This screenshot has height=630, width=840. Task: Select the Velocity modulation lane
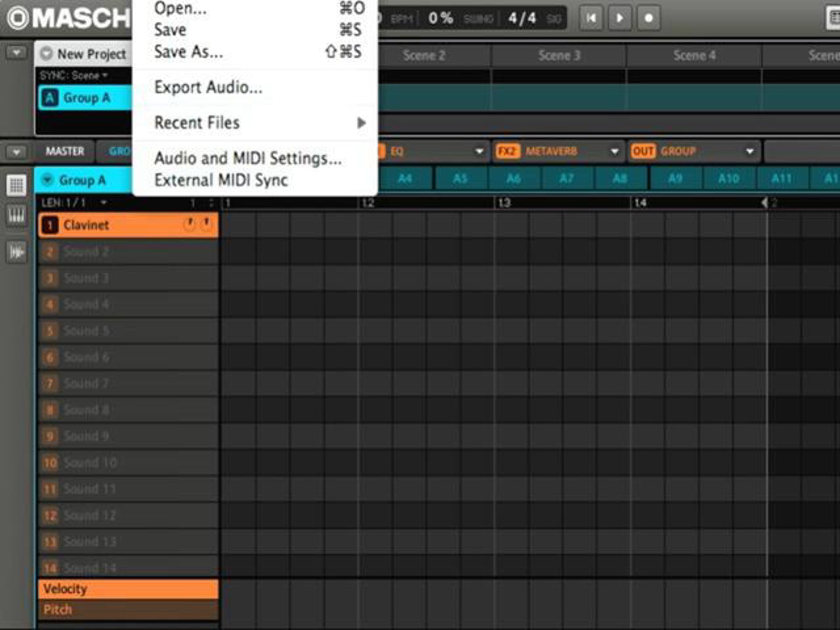128,589
